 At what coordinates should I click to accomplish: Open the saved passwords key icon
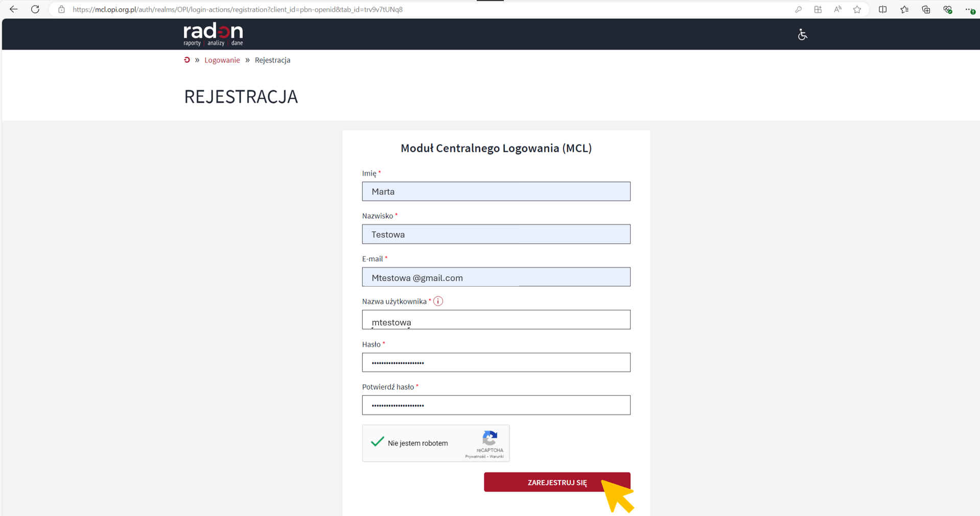pos(798,9)
